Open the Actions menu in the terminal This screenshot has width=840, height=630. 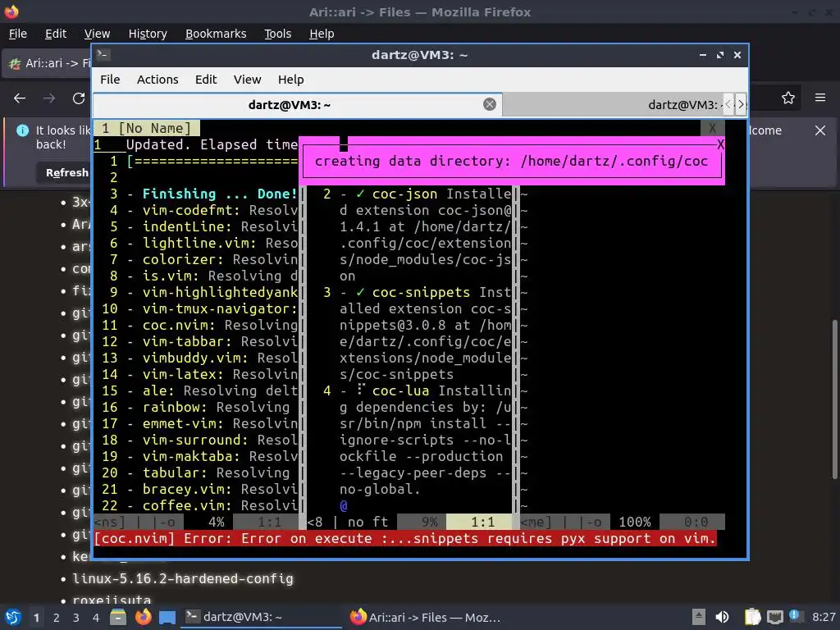coord(157,80)
